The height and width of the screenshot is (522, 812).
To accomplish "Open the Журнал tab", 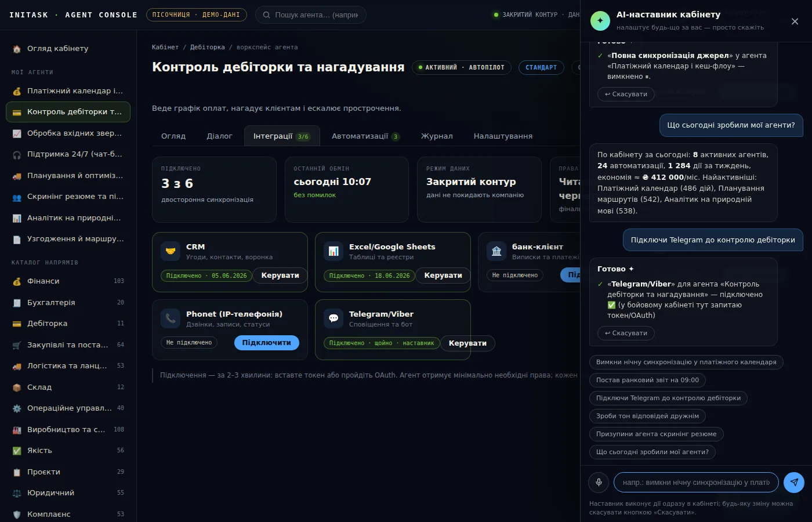I will pos(437,136).
